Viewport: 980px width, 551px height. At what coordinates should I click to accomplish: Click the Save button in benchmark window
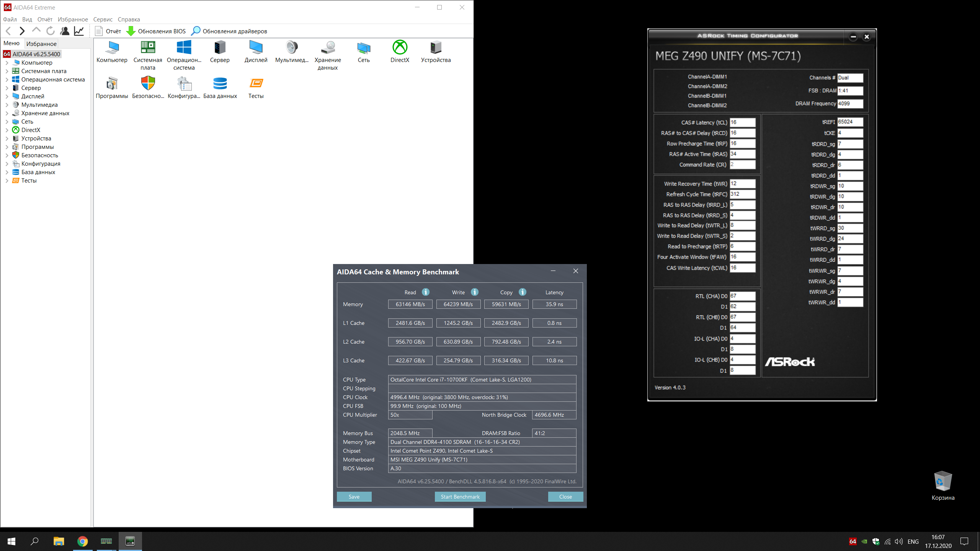click(x=354, y=497)
